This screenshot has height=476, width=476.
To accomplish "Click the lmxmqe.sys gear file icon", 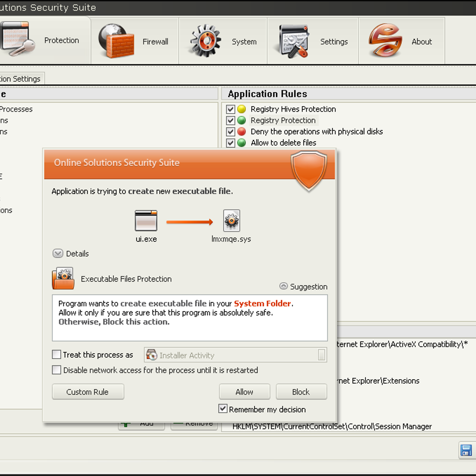I will tap(232, 221).
